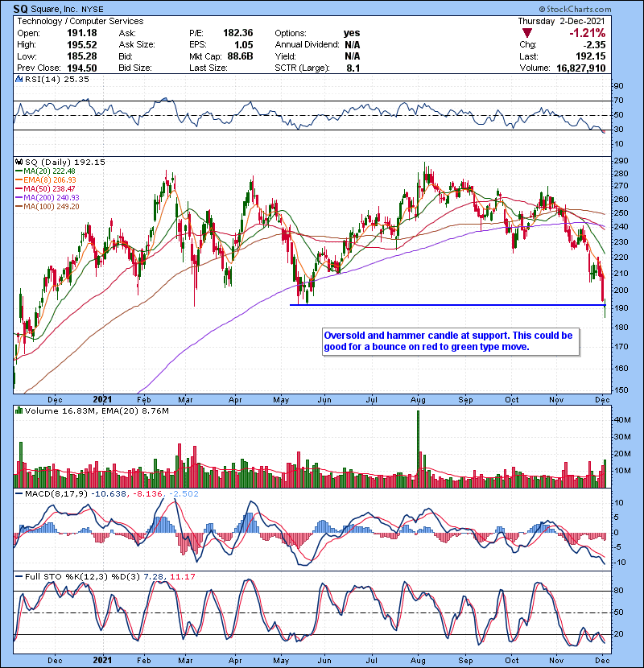This screenshot has width=644, height=668.
Task: Click the blue horizontal support line
Action: (448, 305)
